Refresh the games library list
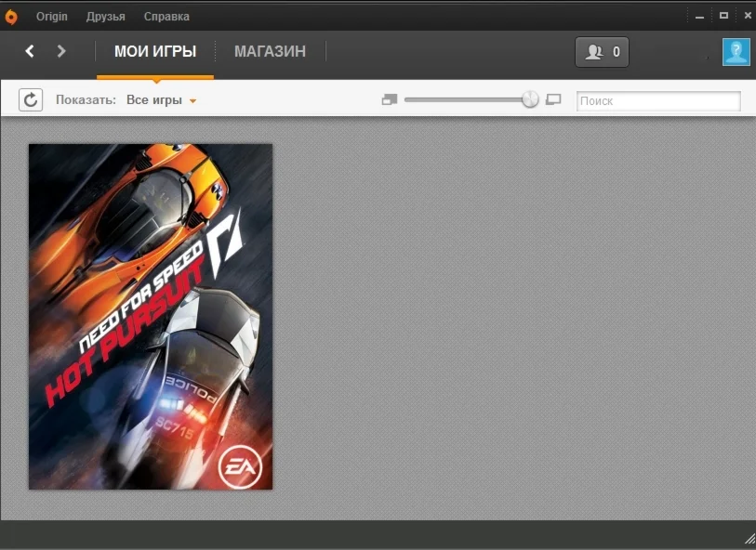The image size is (756, 550). click(31, 99)
